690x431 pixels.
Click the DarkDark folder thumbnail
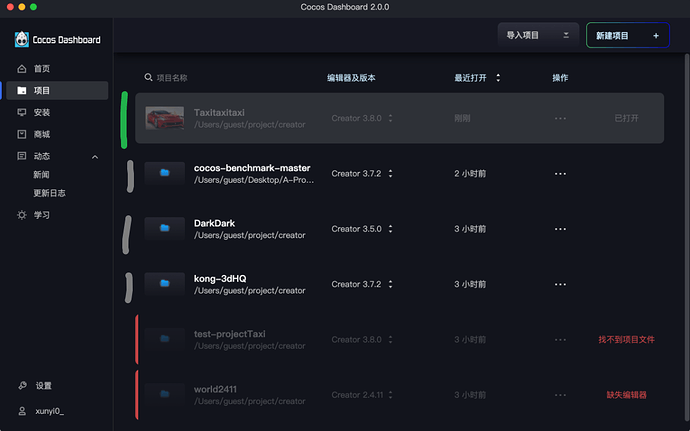[165, 228]
